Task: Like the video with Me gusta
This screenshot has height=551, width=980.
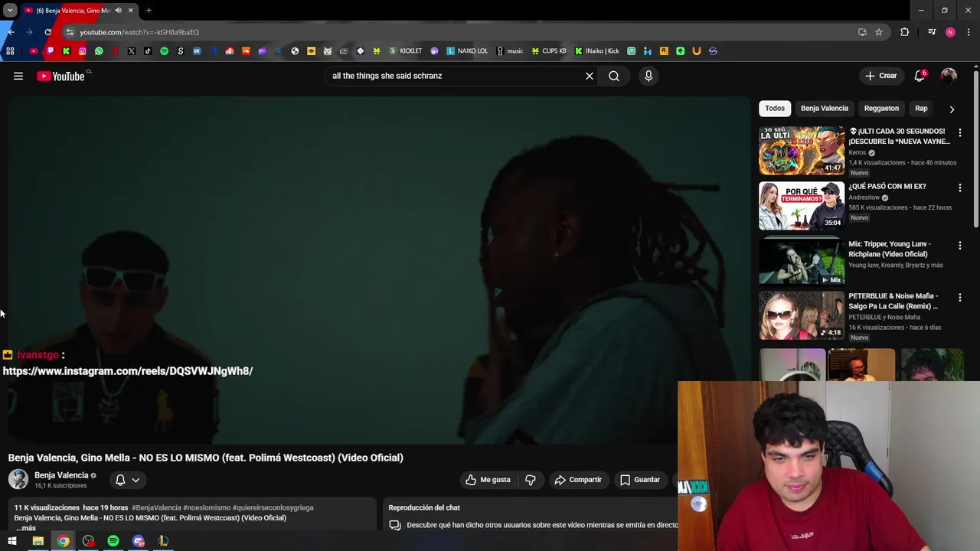Action: (488, 480)
